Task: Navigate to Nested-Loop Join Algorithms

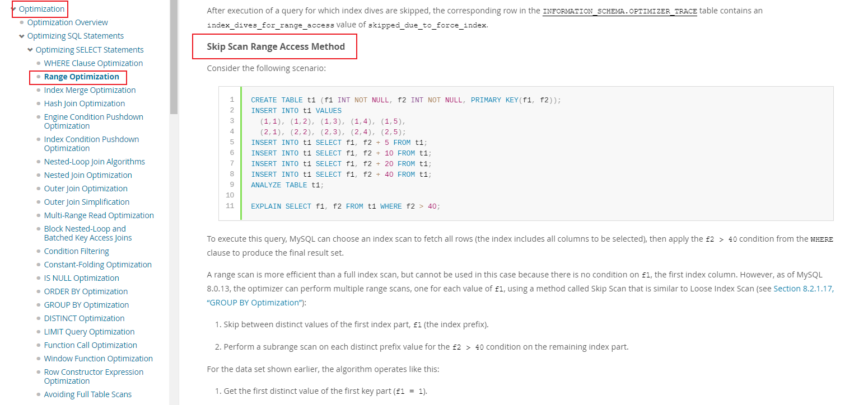Action: (94, 162)
